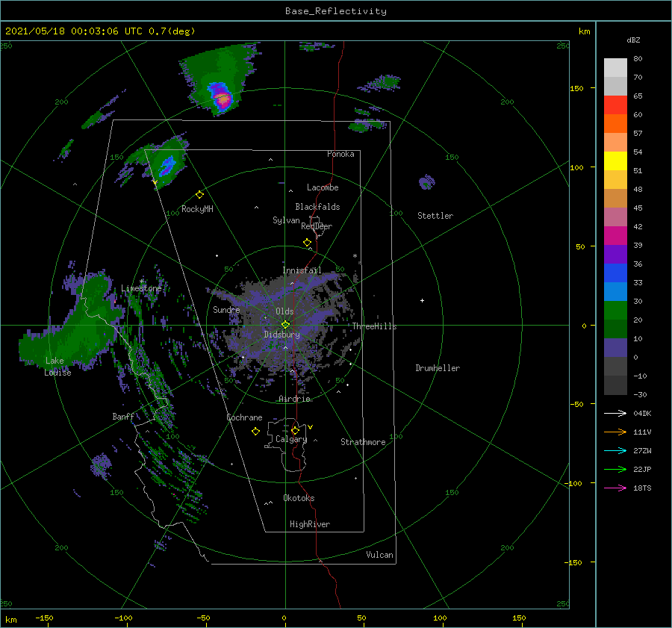Click the RockyMH label

pos(197,209)
